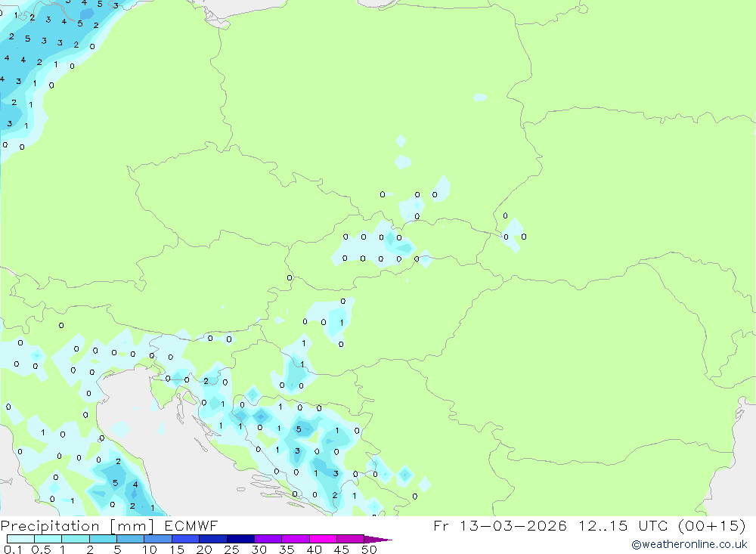Screen dimensions: 756x554
Task: Select the 45–50 mm legend color box
Action: click(x=350, y=539)
